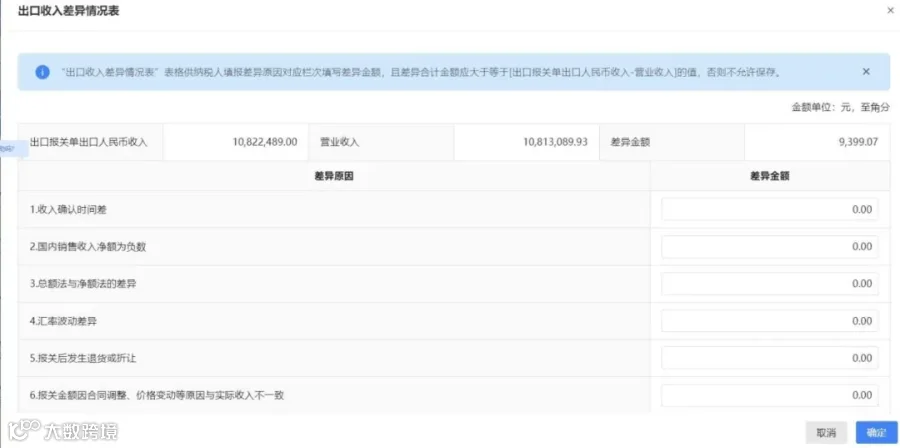Click the 4.汇率波动差异 amount field
The image size is (900, 448).
[x=770, y=321]
